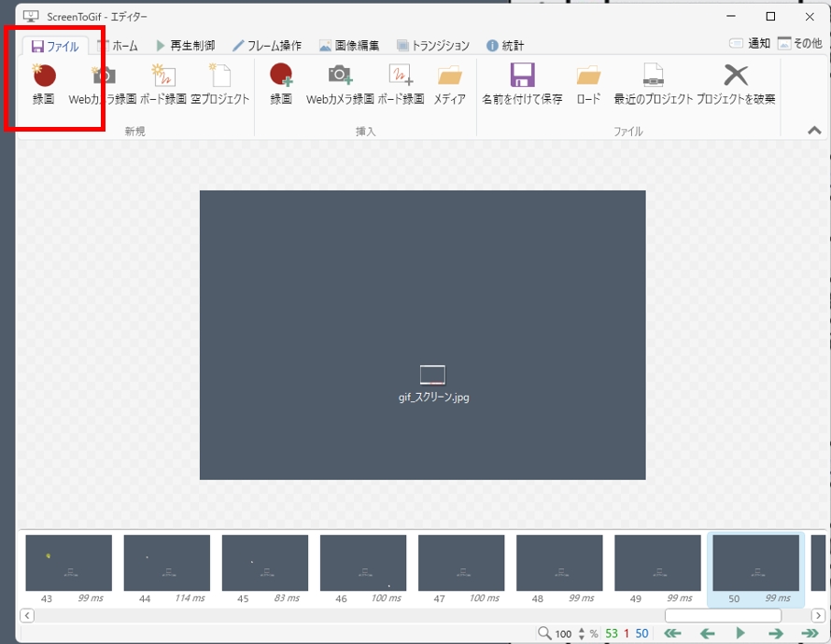Select frame 46 thumbnail in the timeline
831x644 pixels.
tap(363, 563)
